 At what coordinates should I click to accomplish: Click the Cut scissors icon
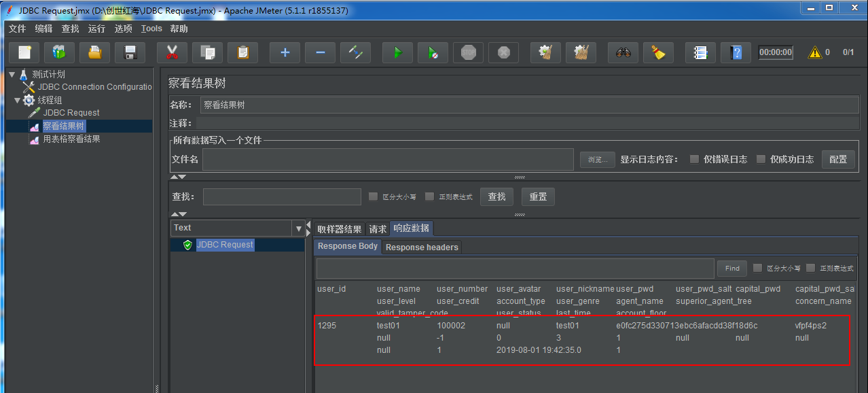point(172,52)
